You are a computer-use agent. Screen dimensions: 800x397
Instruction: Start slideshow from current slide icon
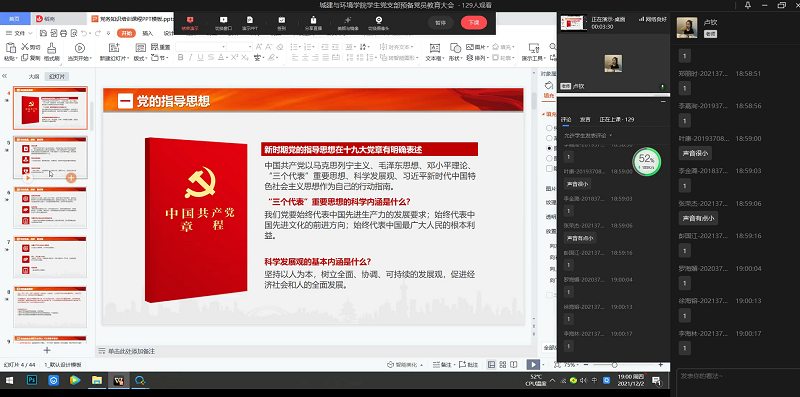[x=80, y=48]
